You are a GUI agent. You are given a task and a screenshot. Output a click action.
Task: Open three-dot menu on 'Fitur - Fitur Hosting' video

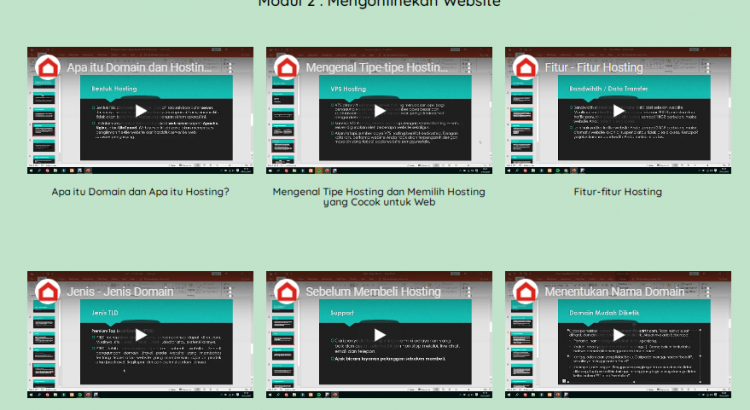(x=707, y=68)
